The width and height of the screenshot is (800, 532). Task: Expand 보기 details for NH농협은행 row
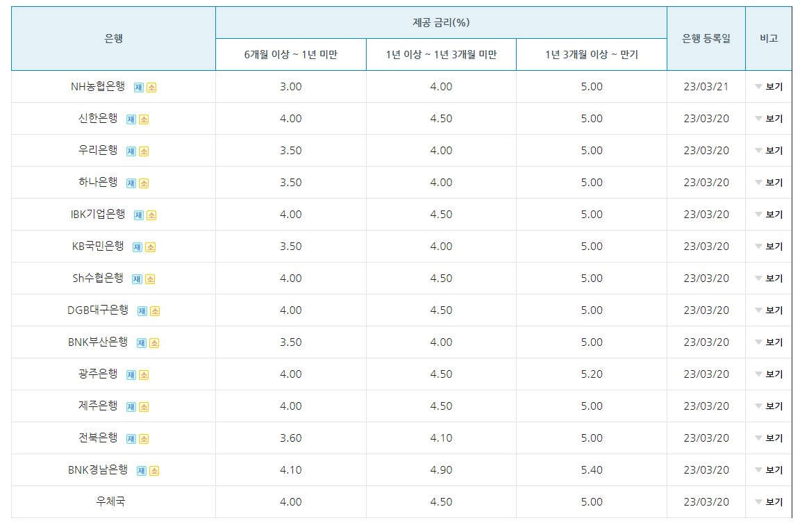(769, 87)
